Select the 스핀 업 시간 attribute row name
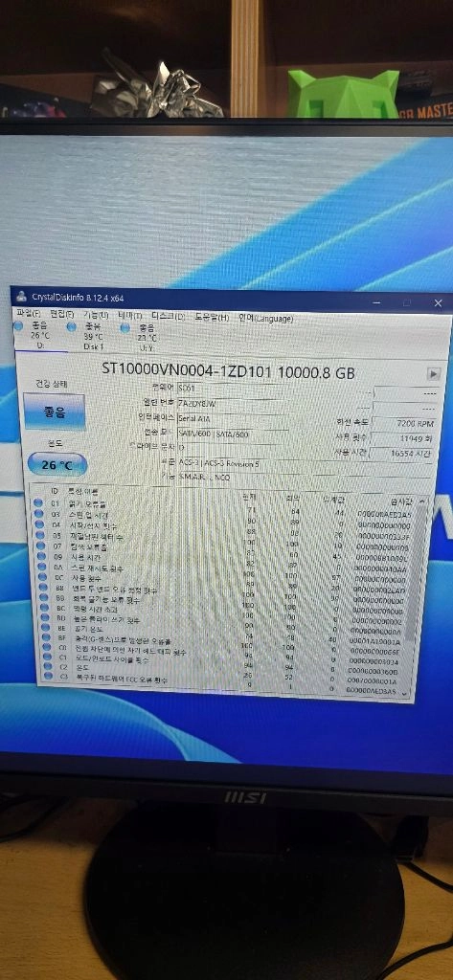 [x=91, y=514]
